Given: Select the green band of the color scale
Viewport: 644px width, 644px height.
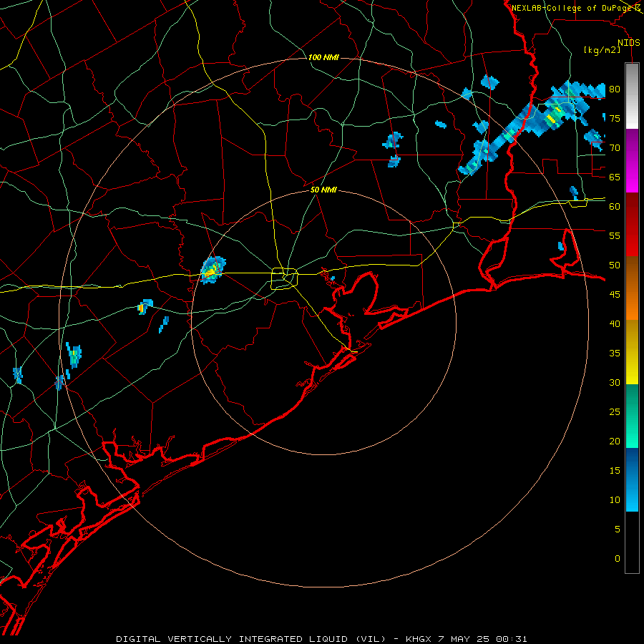Looking at the screenshot, I should [632, 416].
